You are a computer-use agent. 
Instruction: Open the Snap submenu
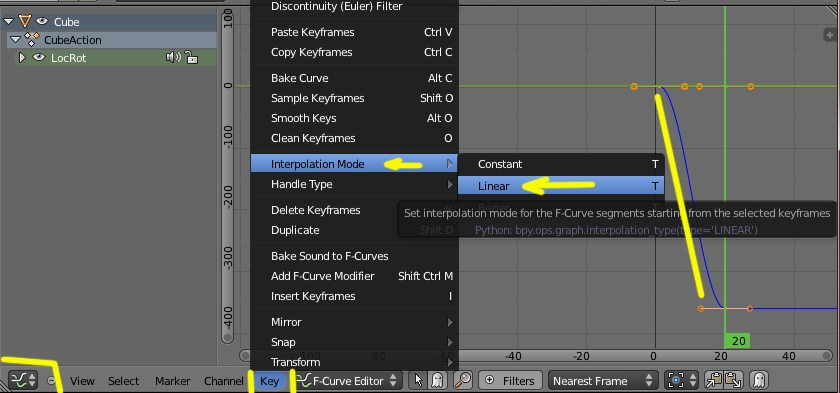355,342
